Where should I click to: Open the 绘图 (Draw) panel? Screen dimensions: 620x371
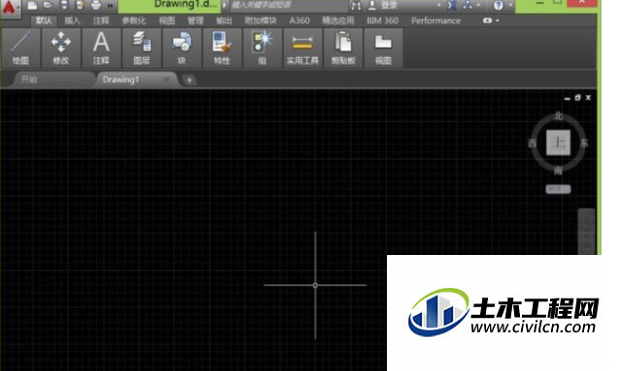click(21, 48)
